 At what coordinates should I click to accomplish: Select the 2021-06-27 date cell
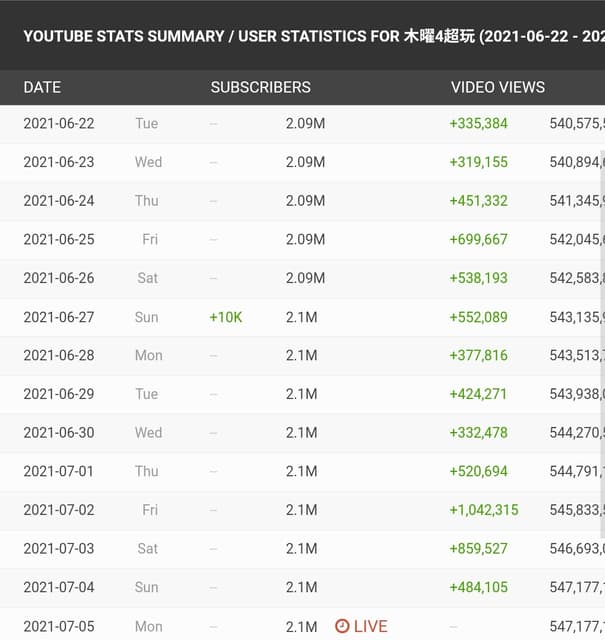[59, 317]
